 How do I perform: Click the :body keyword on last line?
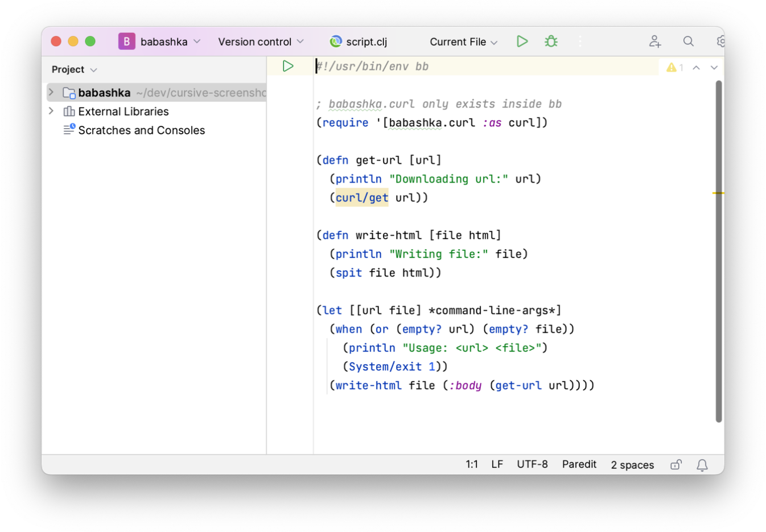[466, 385]
